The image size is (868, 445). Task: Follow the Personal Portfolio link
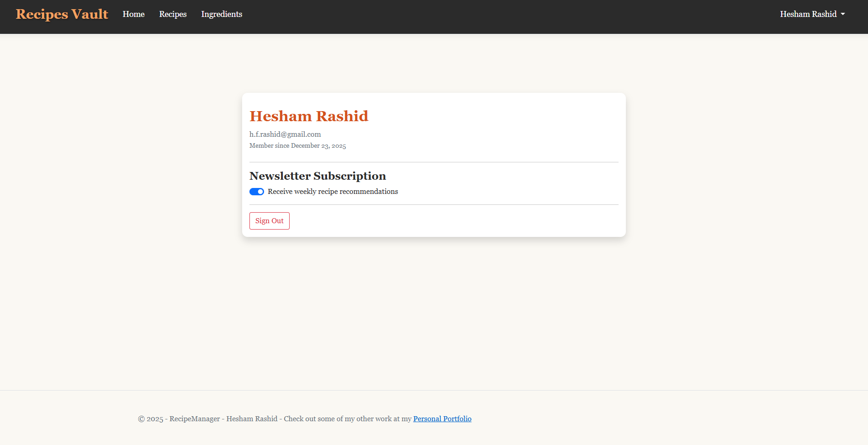[x=442, y=419]
